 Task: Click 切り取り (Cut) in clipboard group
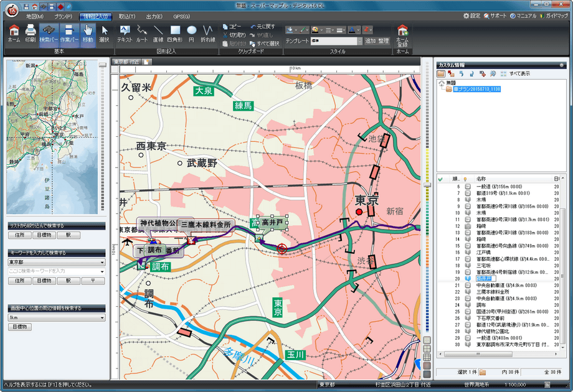[x=234, y=35]
